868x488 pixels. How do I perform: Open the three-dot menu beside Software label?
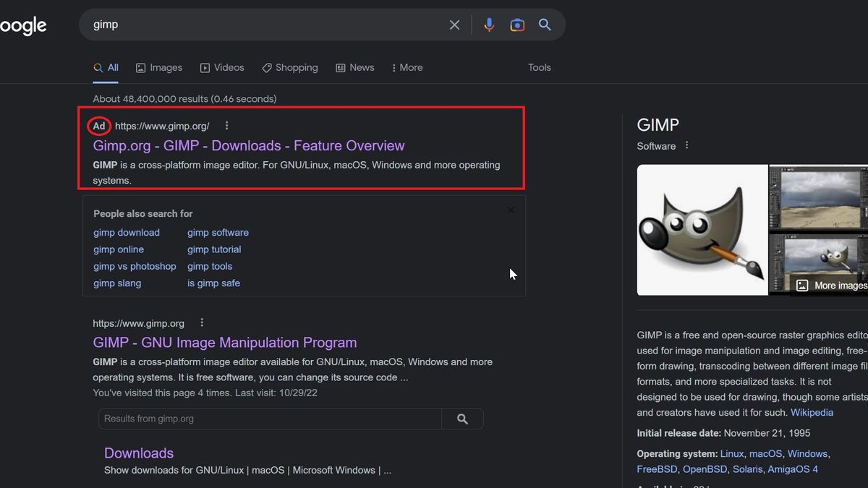click(x=686, y=145)
